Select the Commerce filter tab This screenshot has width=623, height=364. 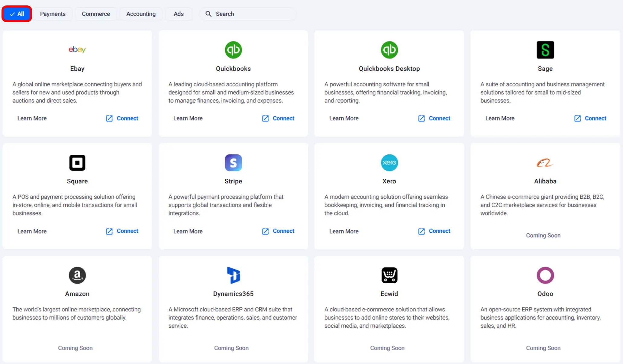click(96, 14)
